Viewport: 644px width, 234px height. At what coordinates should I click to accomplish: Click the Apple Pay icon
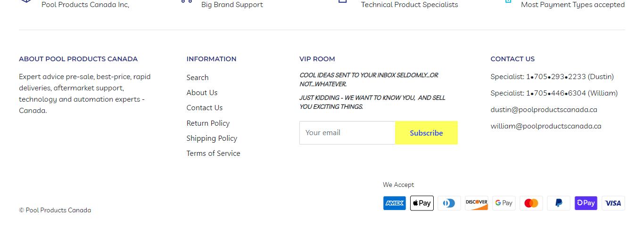(x=422, y=203)
